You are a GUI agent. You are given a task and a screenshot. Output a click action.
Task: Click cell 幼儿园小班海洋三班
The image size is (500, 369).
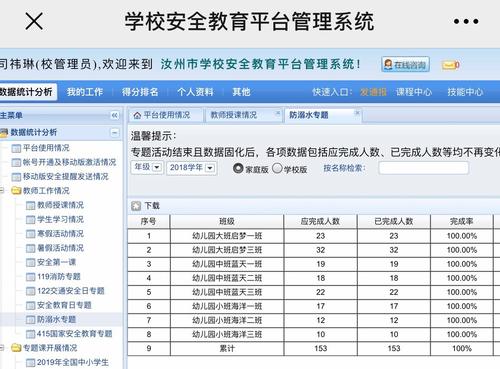point(227,334)
